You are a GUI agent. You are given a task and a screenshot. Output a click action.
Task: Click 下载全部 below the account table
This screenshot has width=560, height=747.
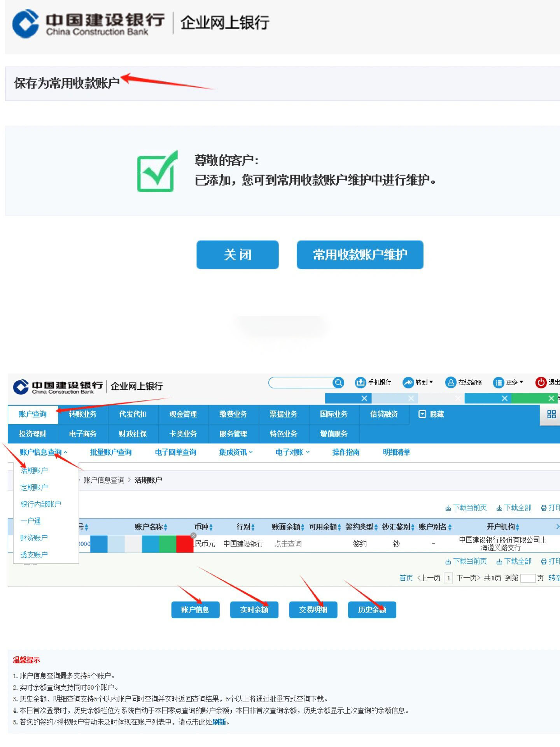click(514, 561)
